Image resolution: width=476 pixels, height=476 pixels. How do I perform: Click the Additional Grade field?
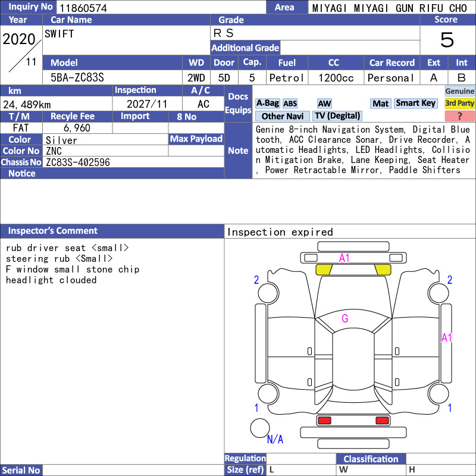(x=350, y=48)
